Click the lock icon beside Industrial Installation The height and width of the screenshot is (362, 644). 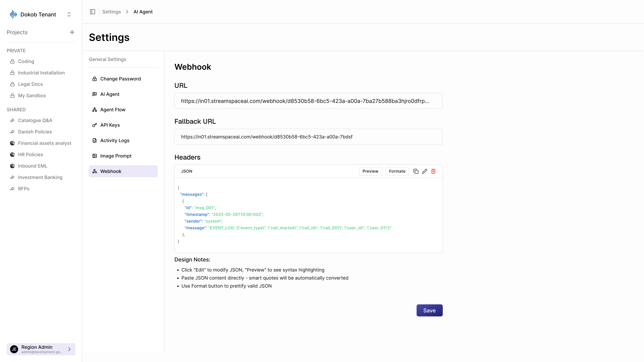[x=12, y=73]
